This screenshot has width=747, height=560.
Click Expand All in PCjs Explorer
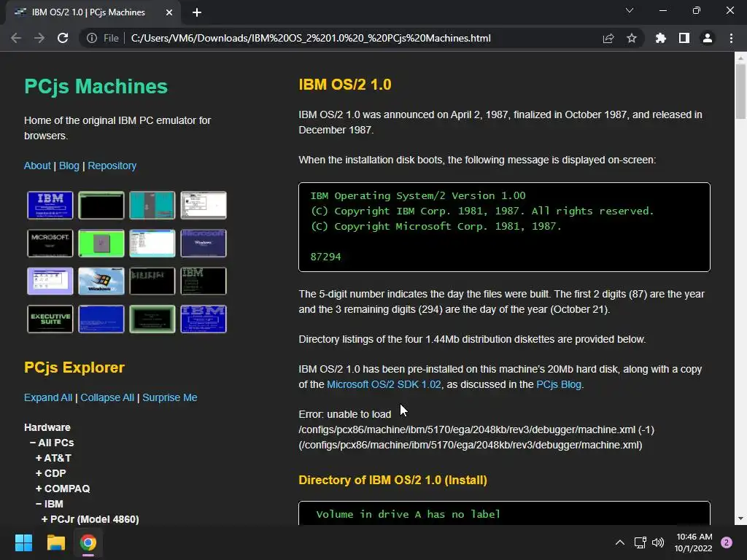[x=48, y=397]
